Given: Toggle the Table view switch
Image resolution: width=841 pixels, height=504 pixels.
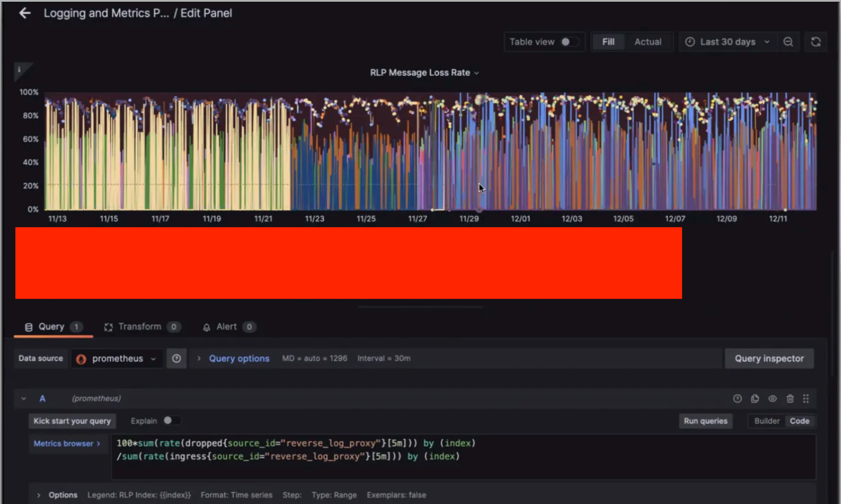Looking at the screenshot, I should pos(570,42).
